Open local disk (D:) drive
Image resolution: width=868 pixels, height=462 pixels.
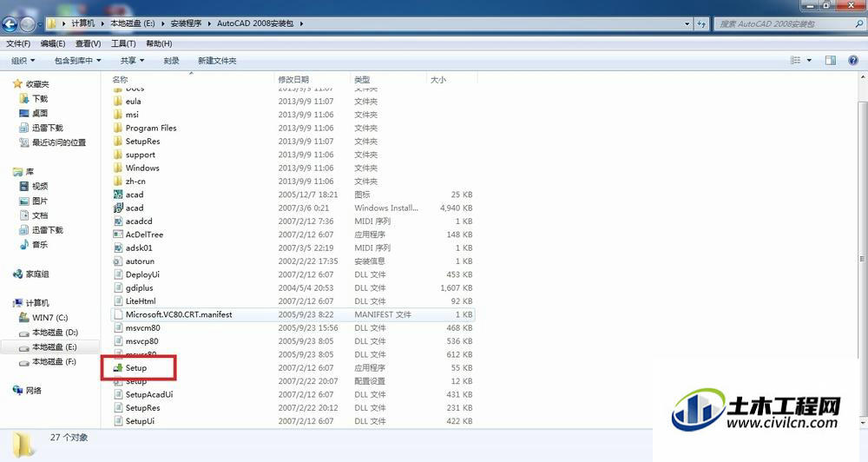tap(48, 333)
